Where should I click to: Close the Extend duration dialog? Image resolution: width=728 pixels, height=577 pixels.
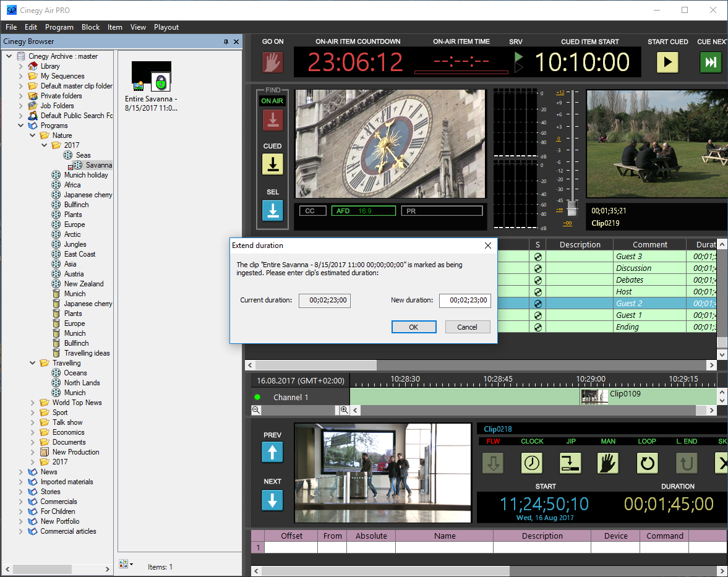click(x=487, y=246)
